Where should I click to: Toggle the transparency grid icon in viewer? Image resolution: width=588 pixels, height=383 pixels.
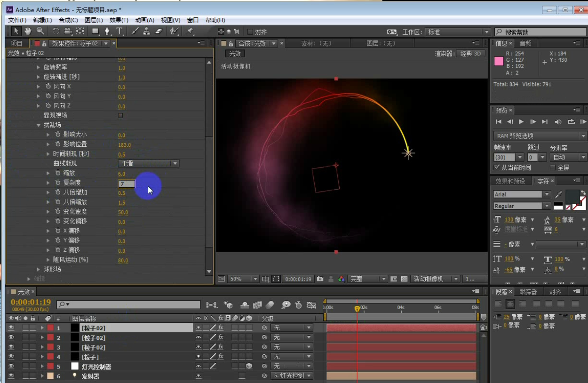click(x=404, y=279)
